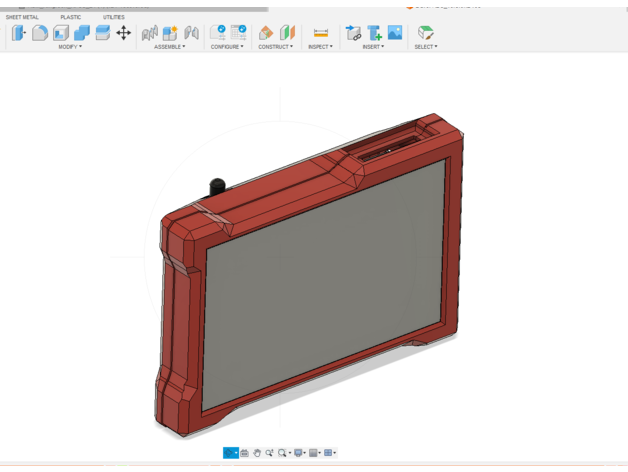Expand the INSPECT dropdown
This screenshot has width=628, height=472.
pos(321,47)
